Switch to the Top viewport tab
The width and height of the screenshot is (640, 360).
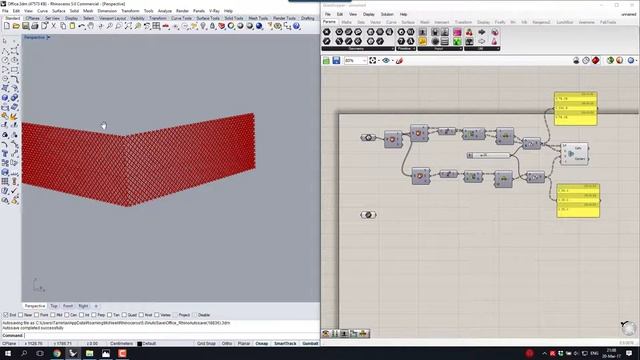54,306
